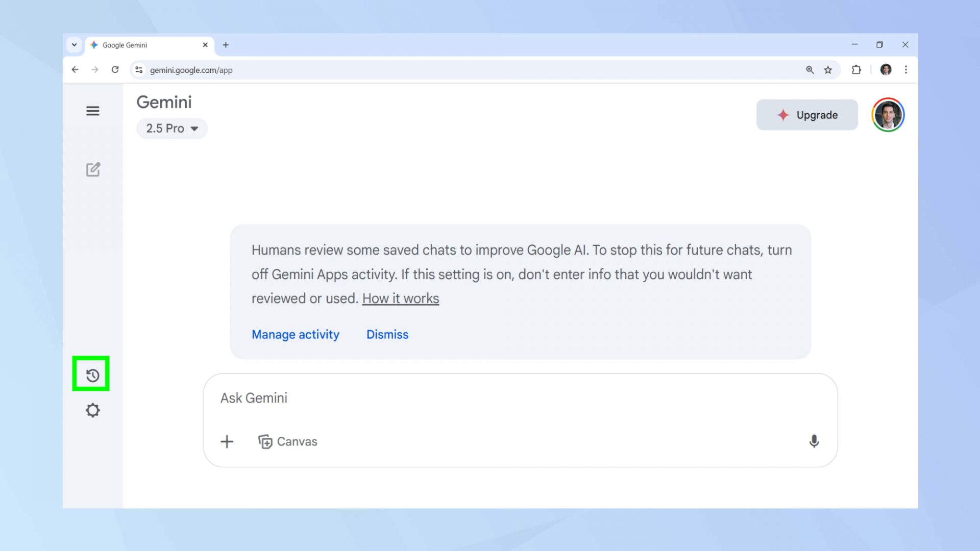
Task: Open the Gemini activity history icon
Action: tap(92, 375)
